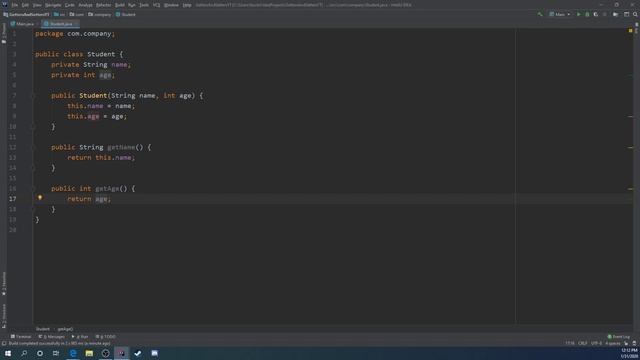Change the 4 spaces indent setting
Screen dimensions: 640x360
click(613, 344)
